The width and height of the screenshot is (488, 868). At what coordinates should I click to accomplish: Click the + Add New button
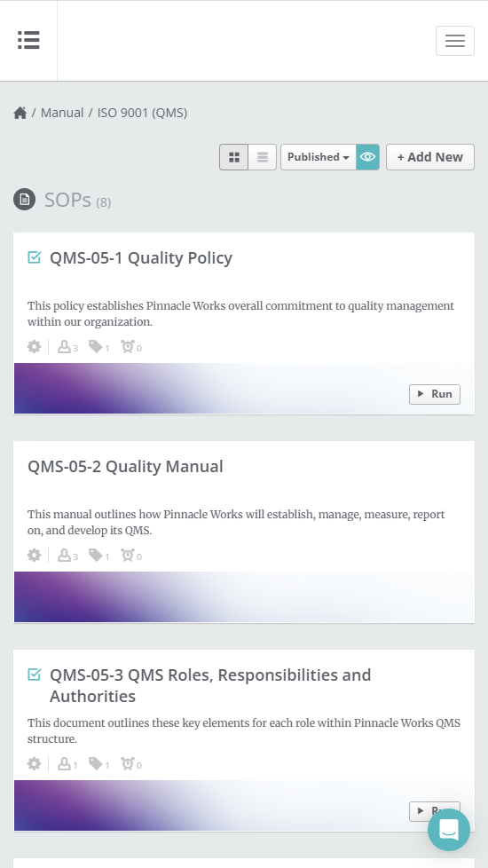coord(430,157)
